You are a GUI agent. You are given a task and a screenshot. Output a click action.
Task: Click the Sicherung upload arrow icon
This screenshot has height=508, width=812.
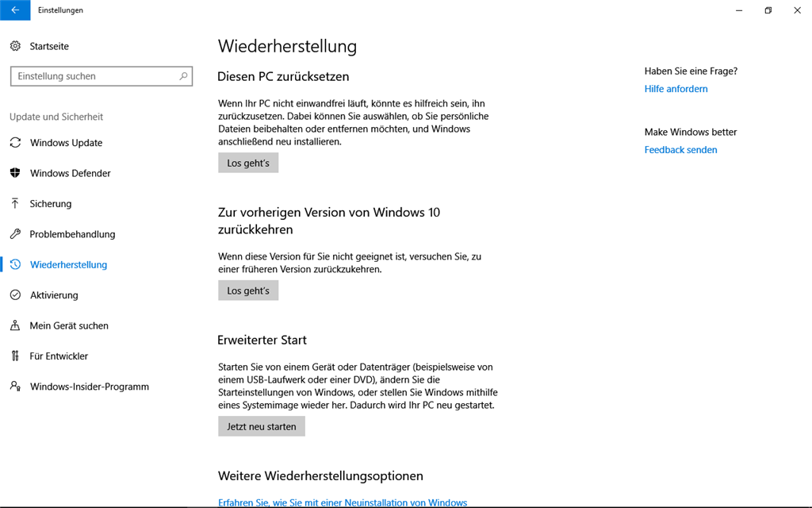coord(15,203)
